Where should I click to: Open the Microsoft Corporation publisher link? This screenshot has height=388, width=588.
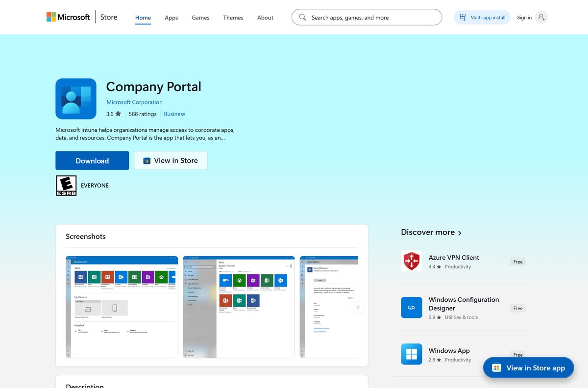(134, 102)
